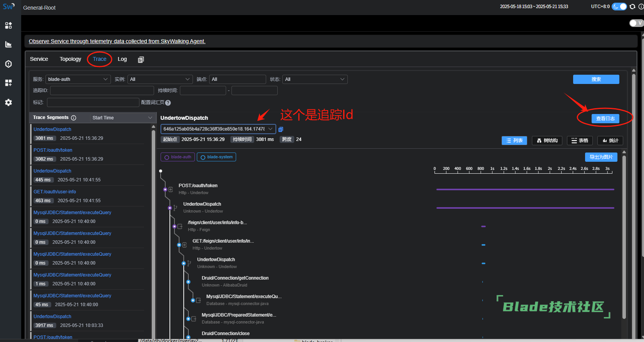Click the 搜索 search button

pyautogui.click(x=596, y=79)
